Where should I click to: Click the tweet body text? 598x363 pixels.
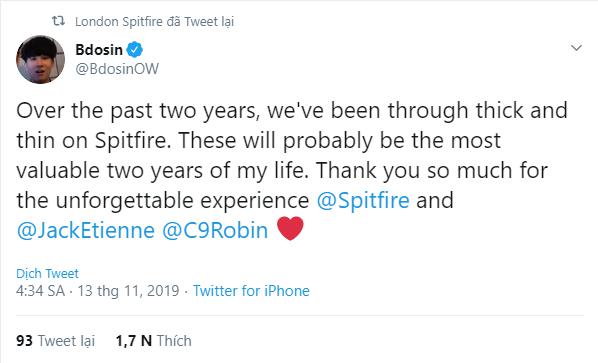(x=292, y=170)
